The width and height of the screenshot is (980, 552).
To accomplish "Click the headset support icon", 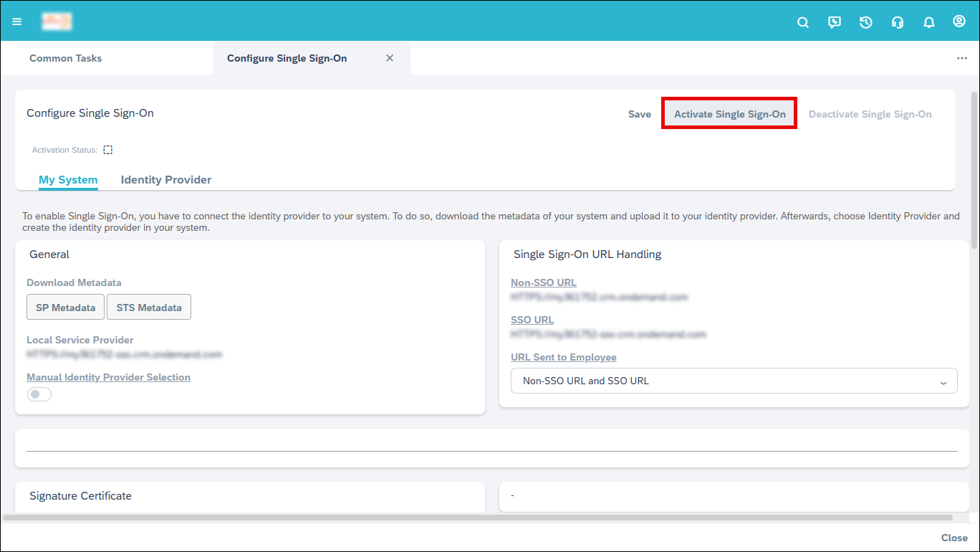I will pyautogui.click(x=898, y=22).
